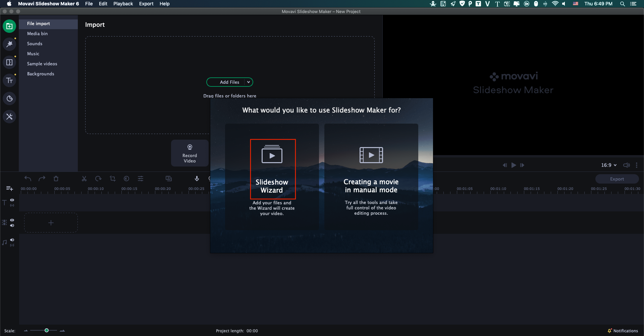Mute the music track at the bottom left
Screen dimensions: 644x336
pyautogui.click(x=12, y=240)
